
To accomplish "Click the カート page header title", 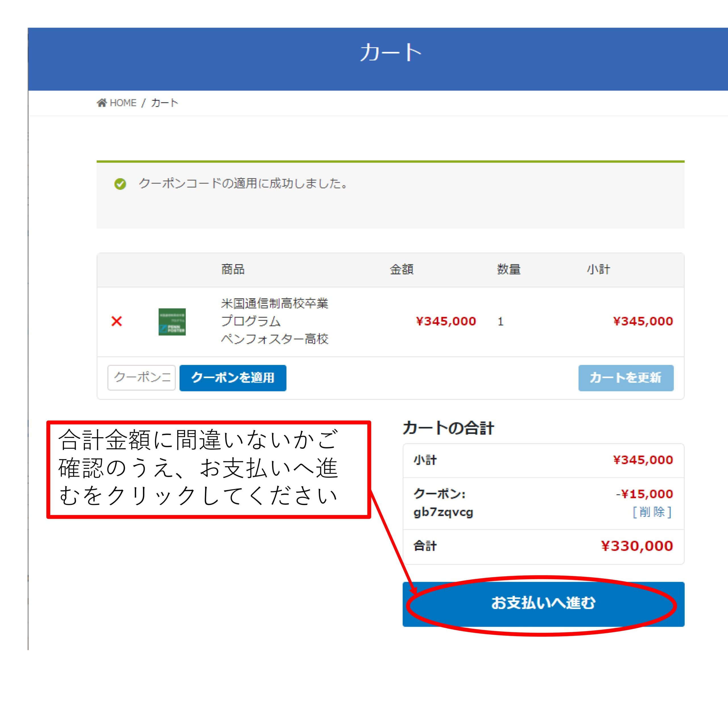I will click(390, 52).
